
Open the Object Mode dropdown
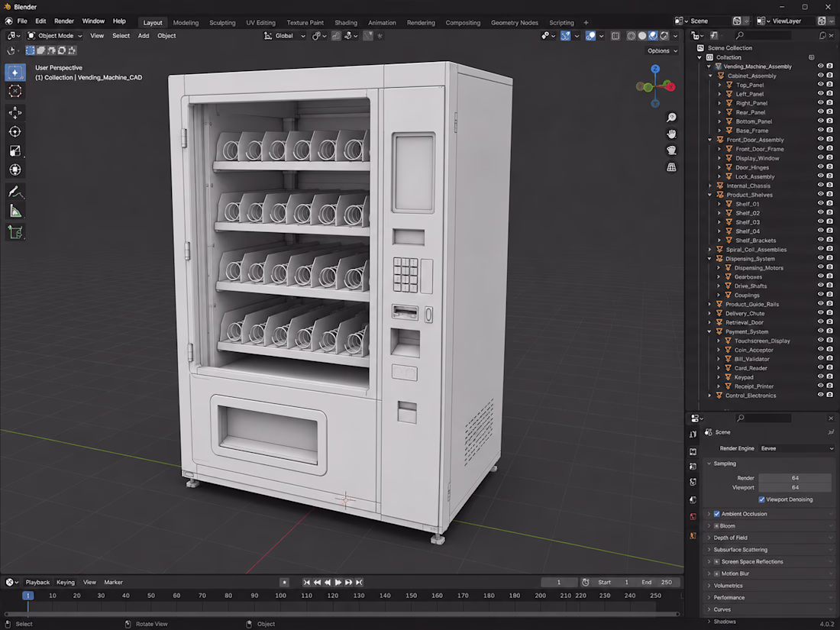(x=55, y=36)
